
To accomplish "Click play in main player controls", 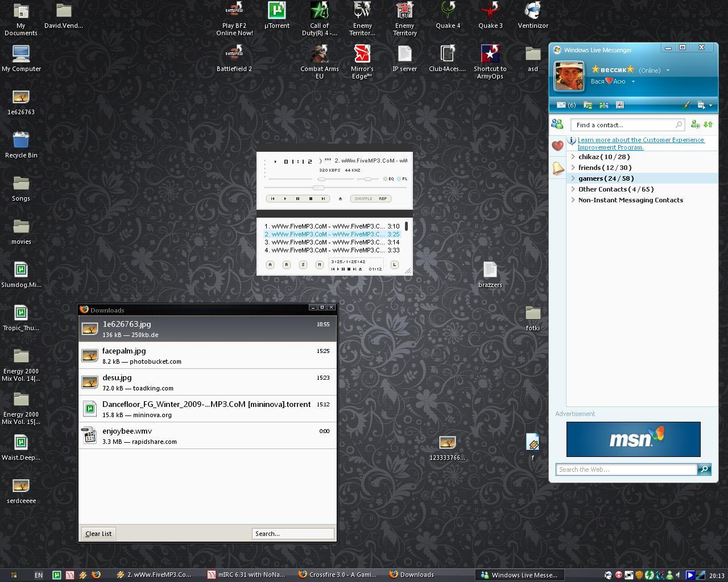I will [x=285, y=198].
